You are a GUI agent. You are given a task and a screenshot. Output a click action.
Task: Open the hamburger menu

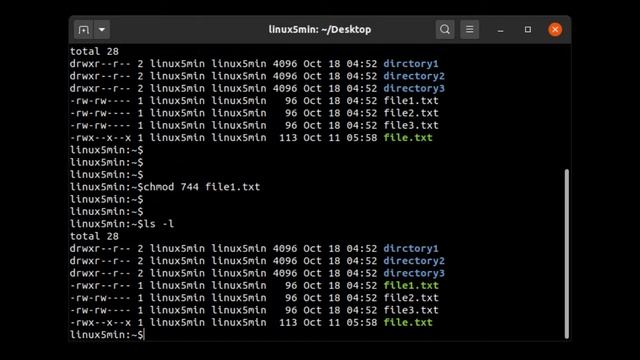469,29
